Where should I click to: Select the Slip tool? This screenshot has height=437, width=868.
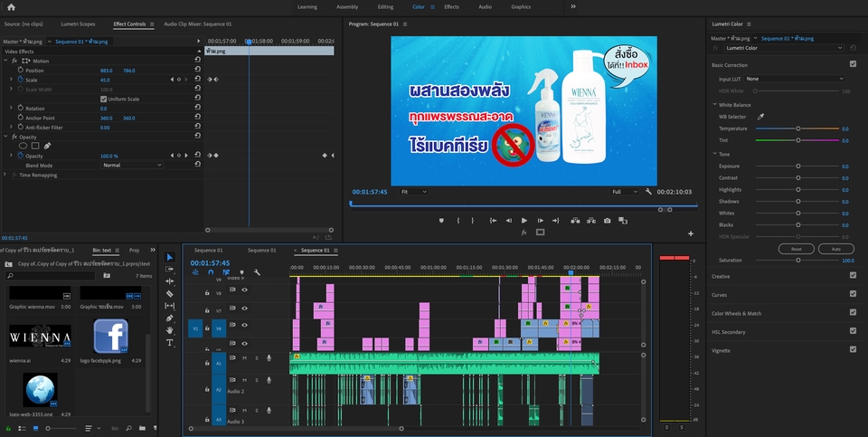(170, 306)
